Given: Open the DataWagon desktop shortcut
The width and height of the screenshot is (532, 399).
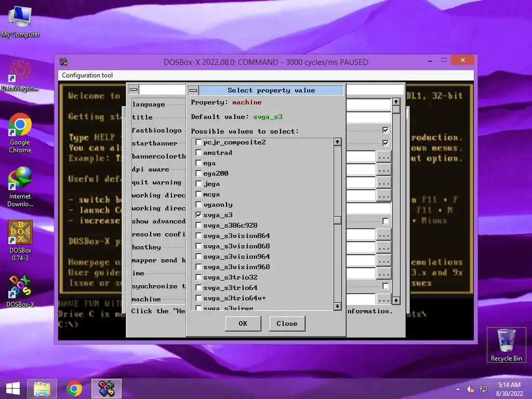Looking at the screenshot, I should pyautogui.click(x=20, y=75).
